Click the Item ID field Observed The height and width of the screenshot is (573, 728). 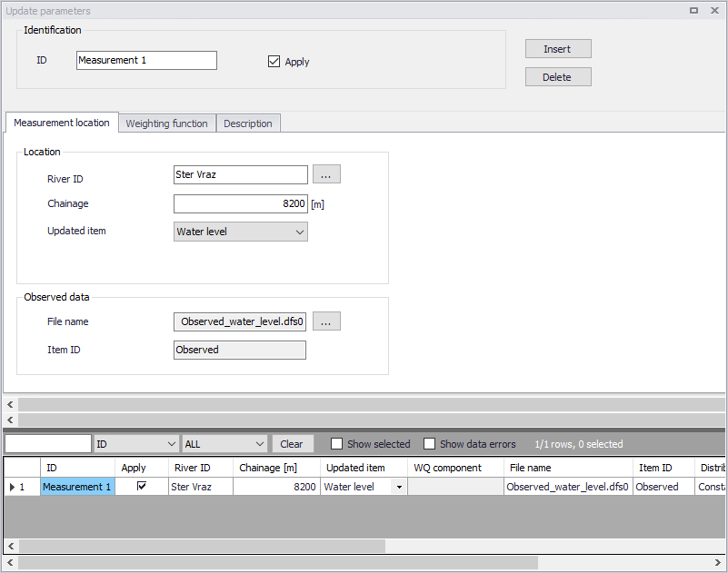click(240, 350)
